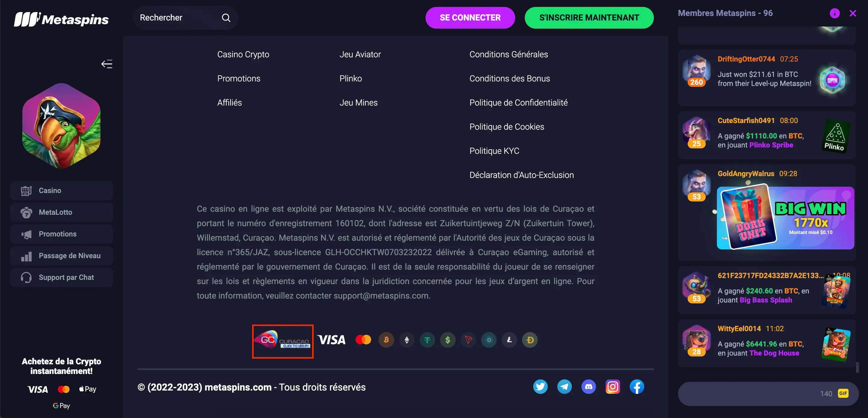This screenshot has height=418, width=868.
Task: Close the Membres Metaspins chat panel
Action: click(853, 13)
